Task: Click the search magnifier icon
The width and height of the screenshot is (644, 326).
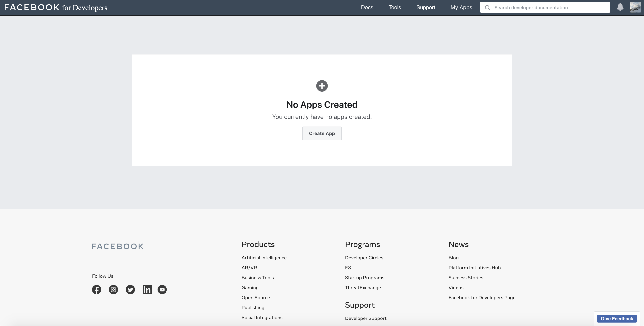Action: 487,7
